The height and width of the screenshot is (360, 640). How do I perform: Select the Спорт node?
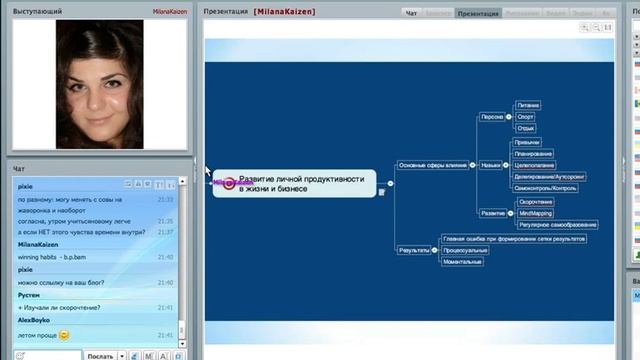pyautogui.click(x=525, y=117)
